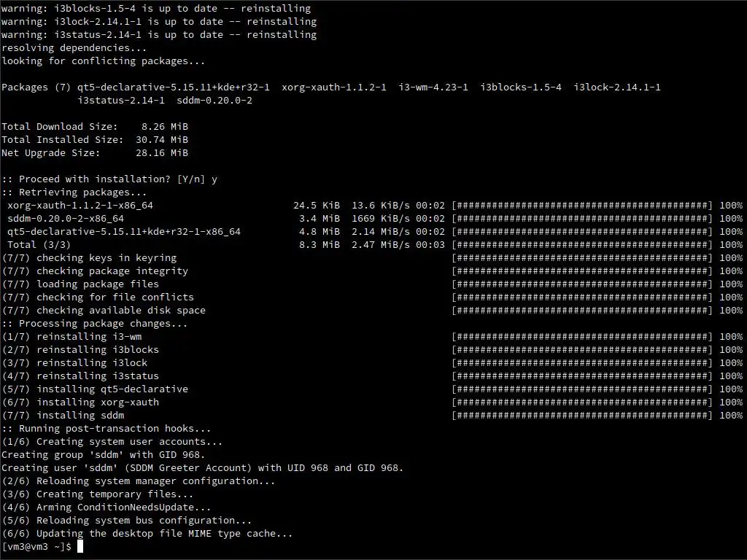Click '(4/6) Arming ConditionNeedsUpdate...' line
The height and width of the screenshot is (560, 747).
tap(107, 507)
